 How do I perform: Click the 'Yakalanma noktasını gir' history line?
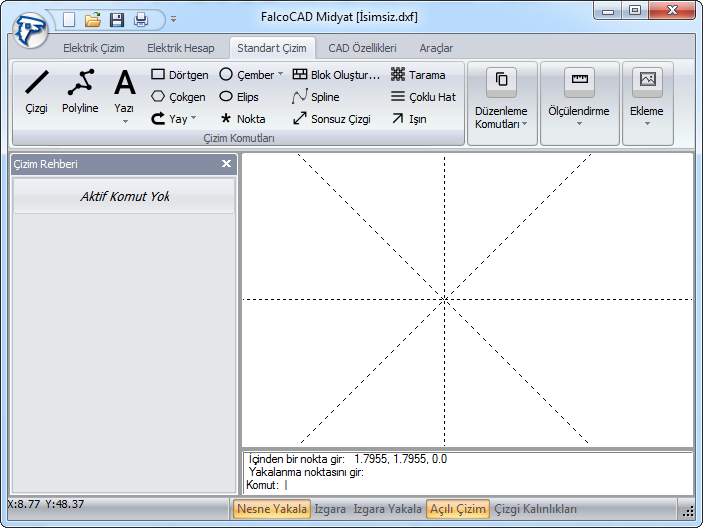point(306,472)
